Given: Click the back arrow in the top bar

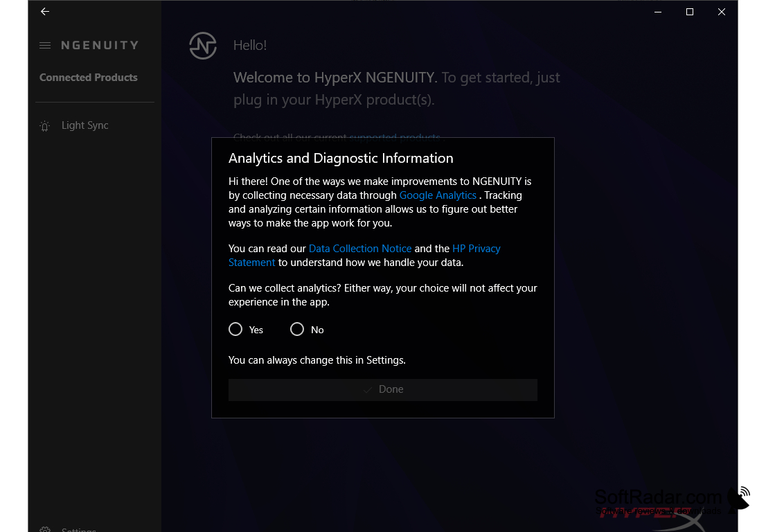Looking at the screenshot, I should pos(44,11).
